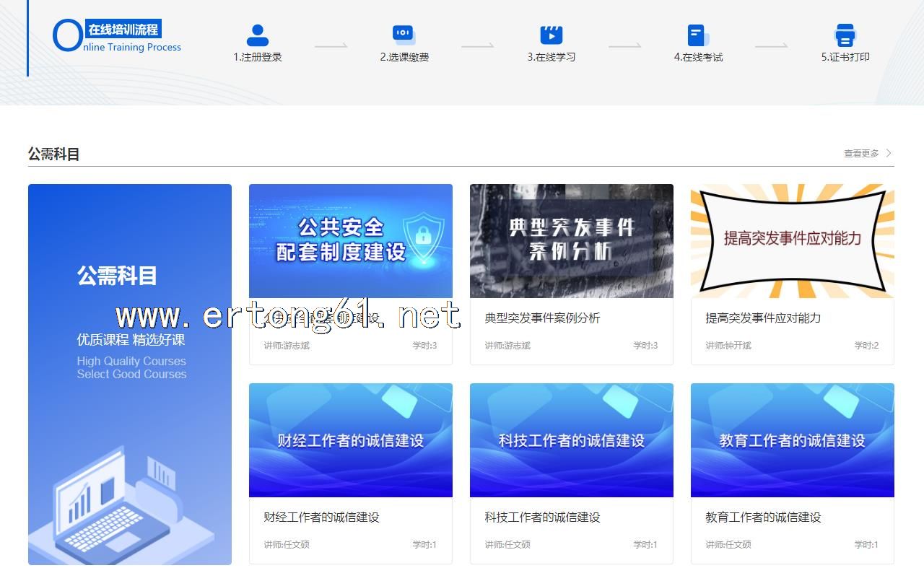
Task: Click the video clapper icon for online study
Action: [x=551, y=35]
